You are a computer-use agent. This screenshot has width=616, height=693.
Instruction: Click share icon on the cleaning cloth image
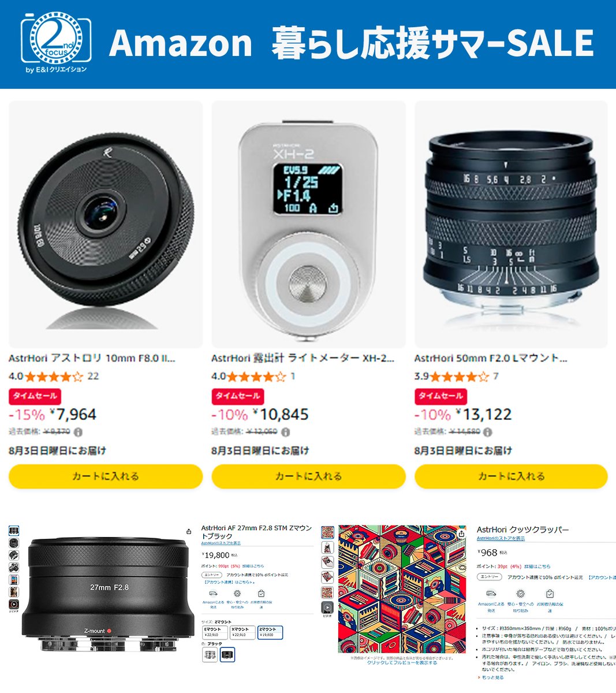pyautogui.click(x=461, y=534)
